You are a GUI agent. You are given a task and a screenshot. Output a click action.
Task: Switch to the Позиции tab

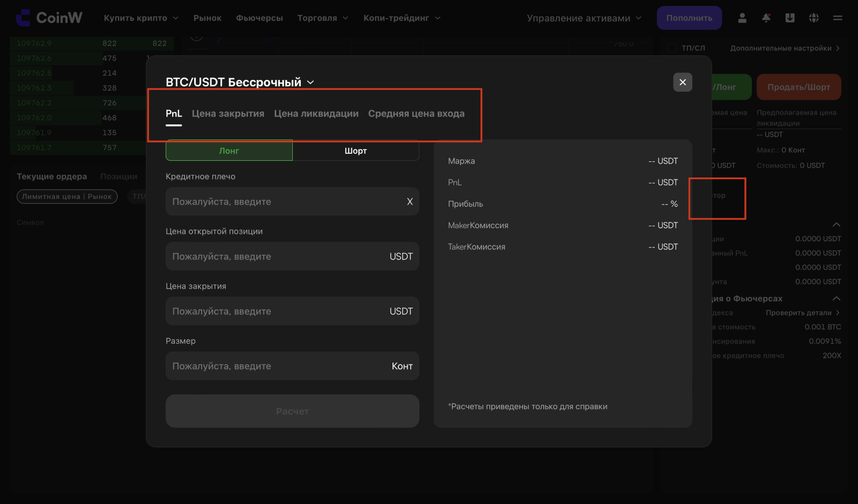[119, 176]
